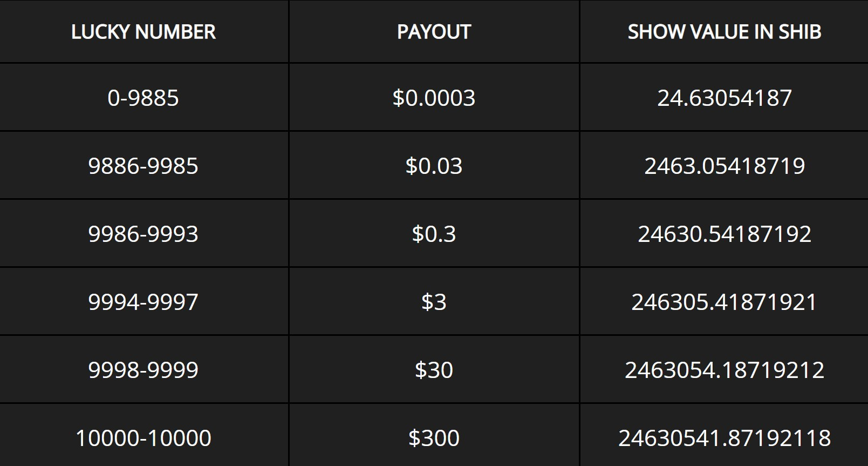Click the 9994-9997 lucky number range
Image resolution: width=868 pixels, height=466 pixels.
click(x=143, y=302)
